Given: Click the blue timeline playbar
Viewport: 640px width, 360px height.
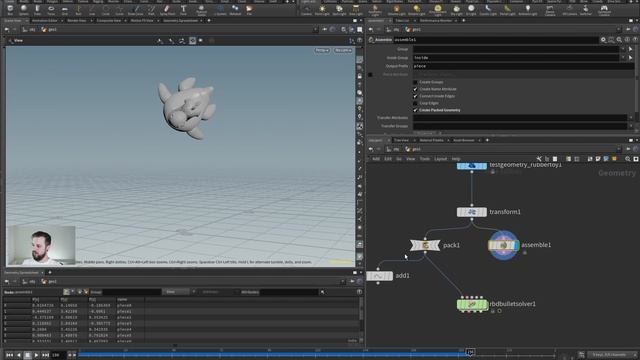Looking at the screenshot, I should pos(273,354).
